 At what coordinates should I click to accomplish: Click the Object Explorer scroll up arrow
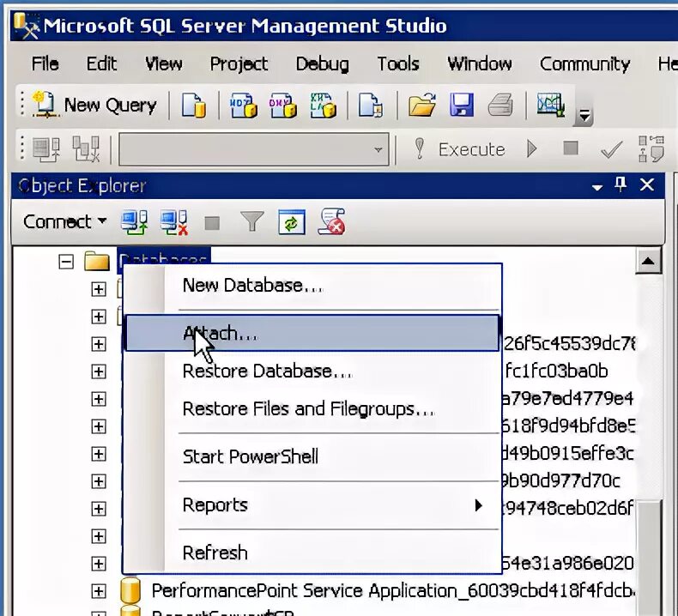(648, 261)
